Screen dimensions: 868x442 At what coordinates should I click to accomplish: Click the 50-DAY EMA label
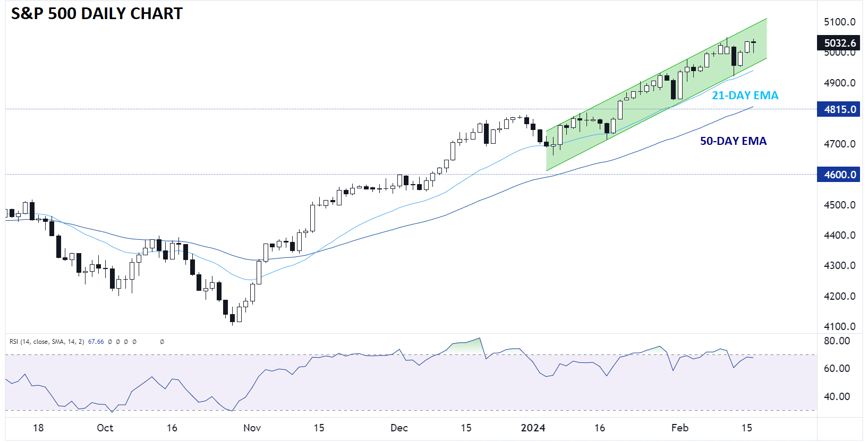733,141
